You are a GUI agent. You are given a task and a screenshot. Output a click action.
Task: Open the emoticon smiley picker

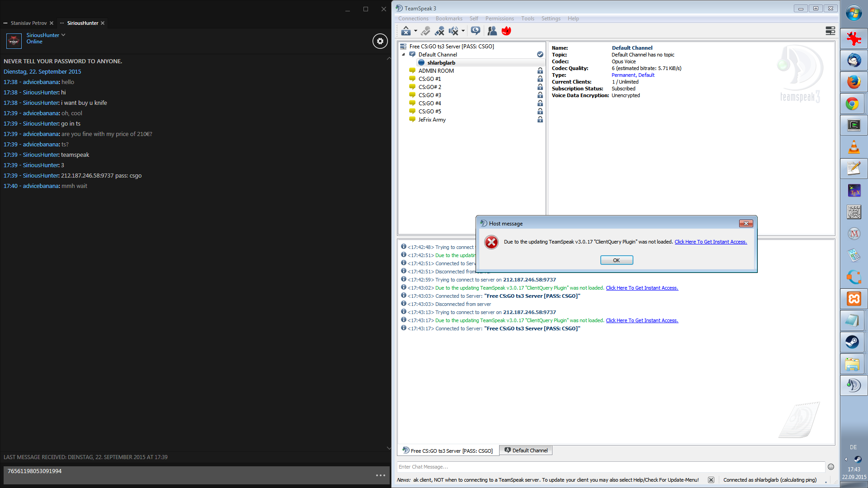(830, 467)
